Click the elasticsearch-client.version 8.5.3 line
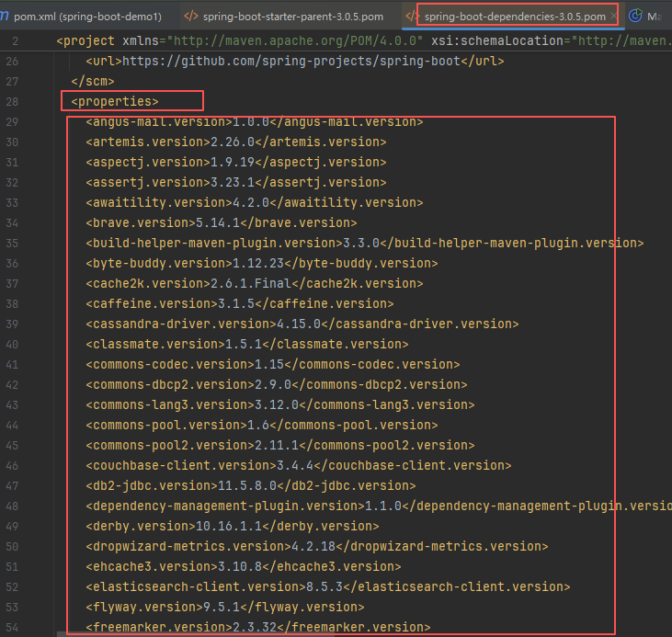This screenshot has height=637, width=672. (x=328, y=586)
